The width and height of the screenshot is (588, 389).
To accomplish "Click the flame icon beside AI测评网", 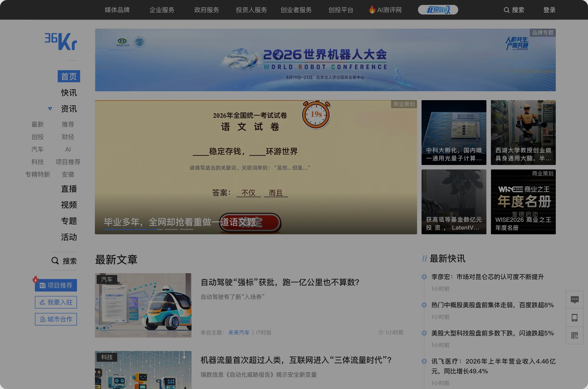I will click(x=372, y=9).
